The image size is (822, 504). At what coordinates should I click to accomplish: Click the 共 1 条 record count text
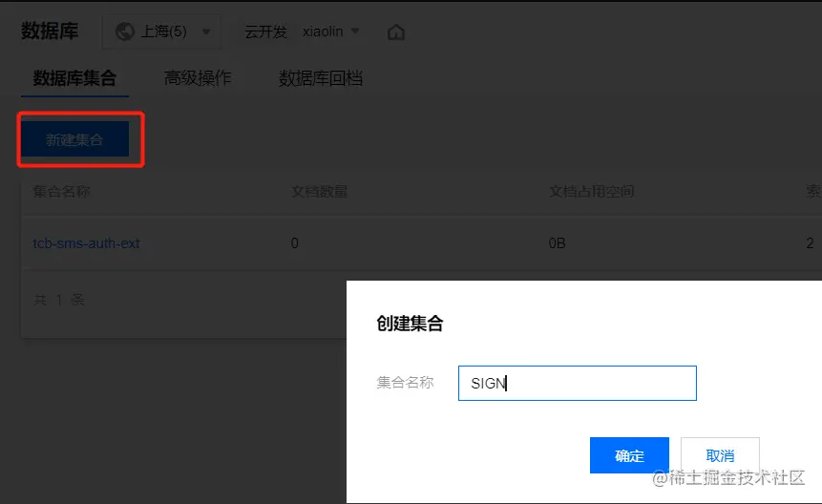coord(59,300)
